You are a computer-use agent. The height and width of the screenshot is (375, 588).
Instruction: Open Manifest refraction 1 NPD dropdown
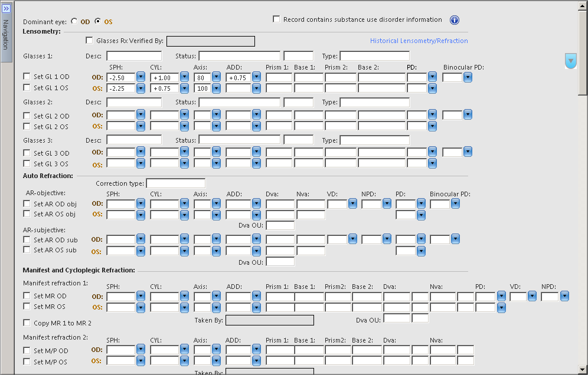565,297
